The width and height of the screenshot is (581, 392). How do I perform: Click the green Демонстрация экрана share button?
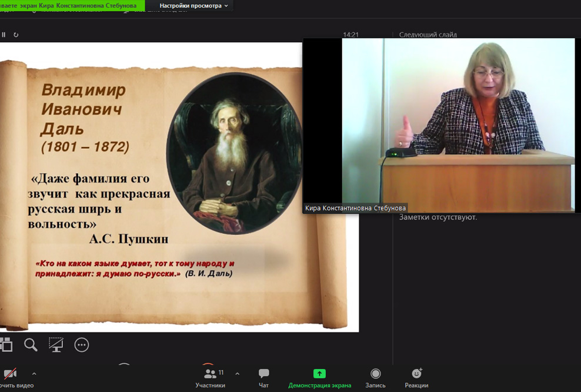(x=319, y=377)
